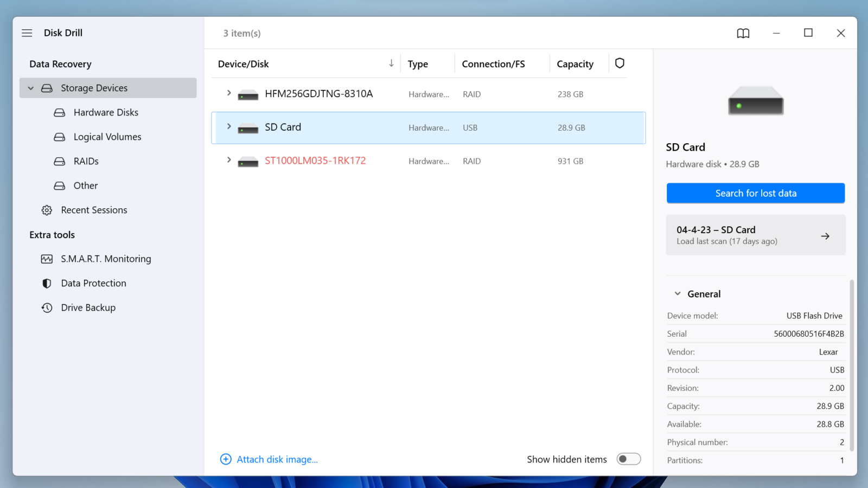Click the shield icon in the column header
Screen dimensions: 868x488
[620, 63]
